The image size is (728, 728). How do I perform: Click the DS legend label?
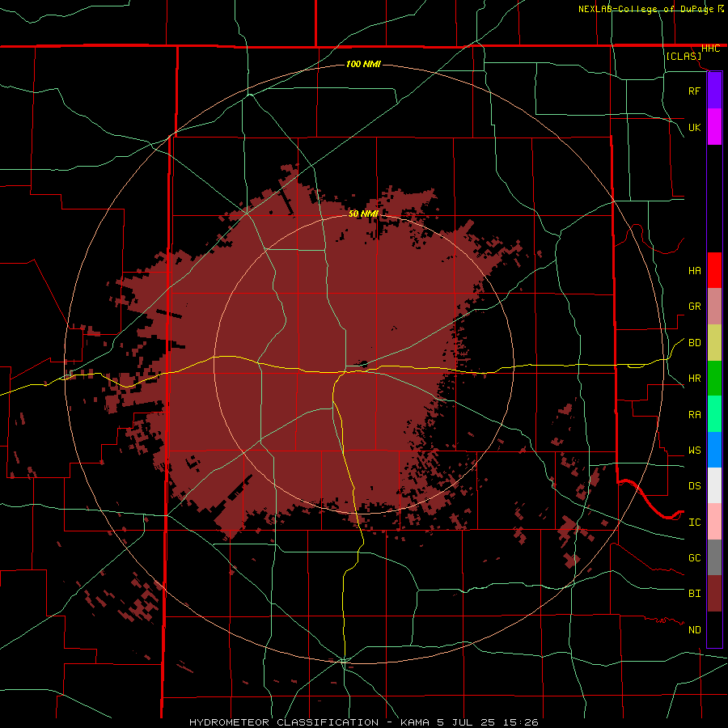pos(695,486)
